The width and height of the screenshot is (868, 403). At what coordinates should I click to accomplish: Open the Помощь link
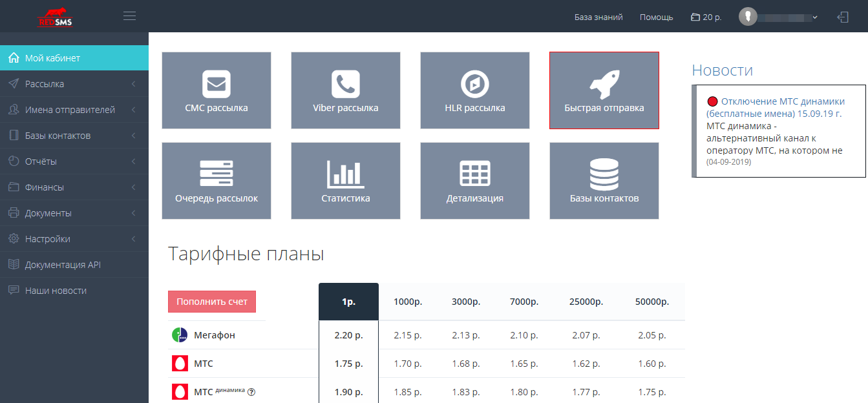pos(657,17)
